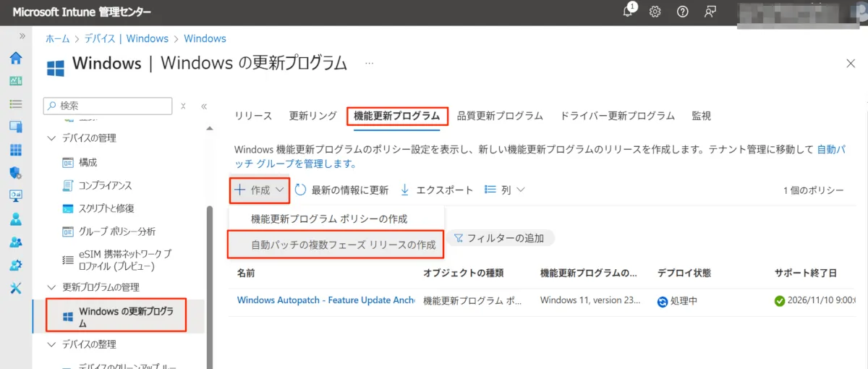868x369 pixels.
Task: Expand the left rail with double chevron
Action: (x=22, y=36)
